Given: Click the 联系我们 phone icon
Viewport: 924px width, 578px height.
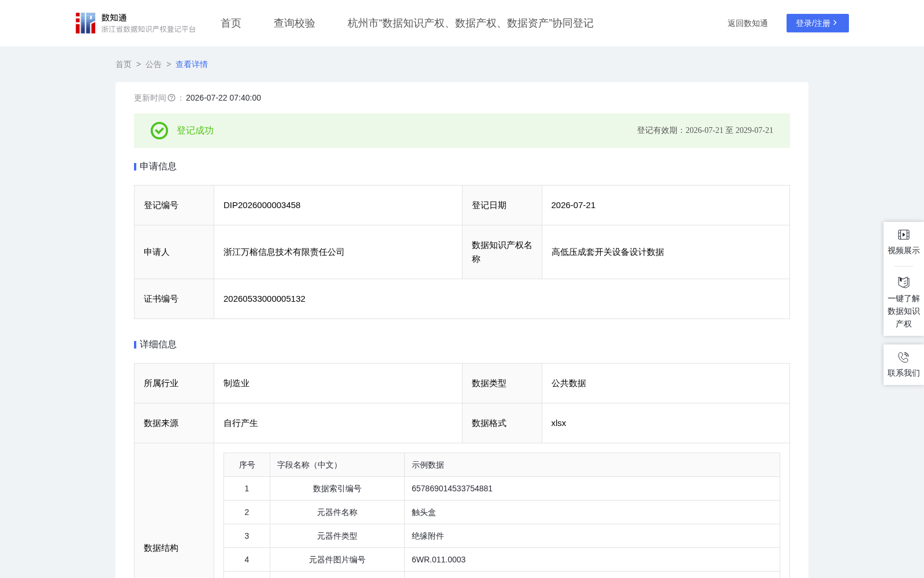Looking at the screenshot, I should tap(904, 357).
